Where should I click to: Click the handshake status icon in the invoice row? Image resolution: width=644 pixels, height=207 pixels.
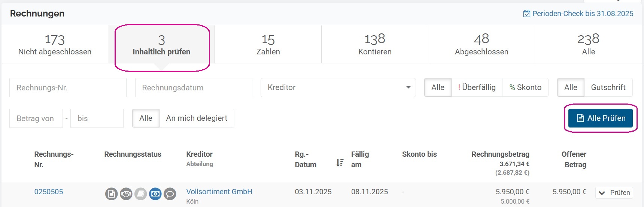pyautogui.click(x=126, y=194)
